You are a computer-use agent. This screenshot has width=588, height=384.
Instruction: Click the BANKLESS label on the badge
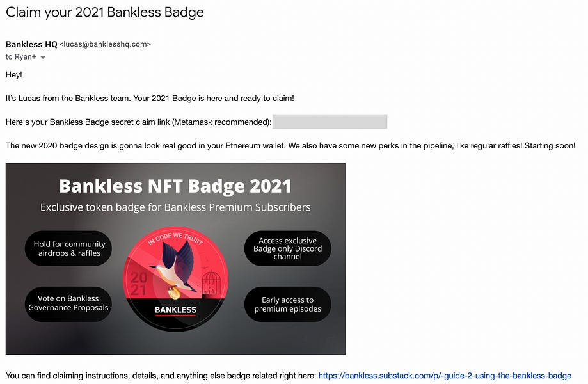175,310
